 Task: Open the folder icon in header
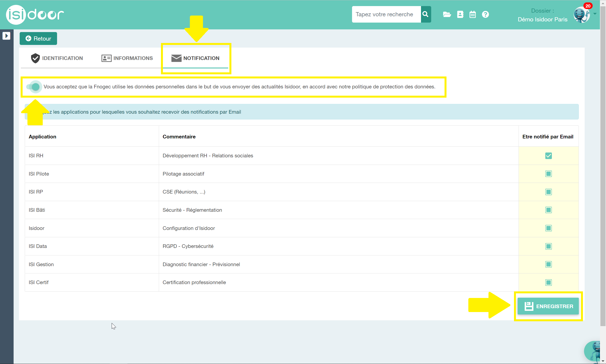(x=447, y=15)
